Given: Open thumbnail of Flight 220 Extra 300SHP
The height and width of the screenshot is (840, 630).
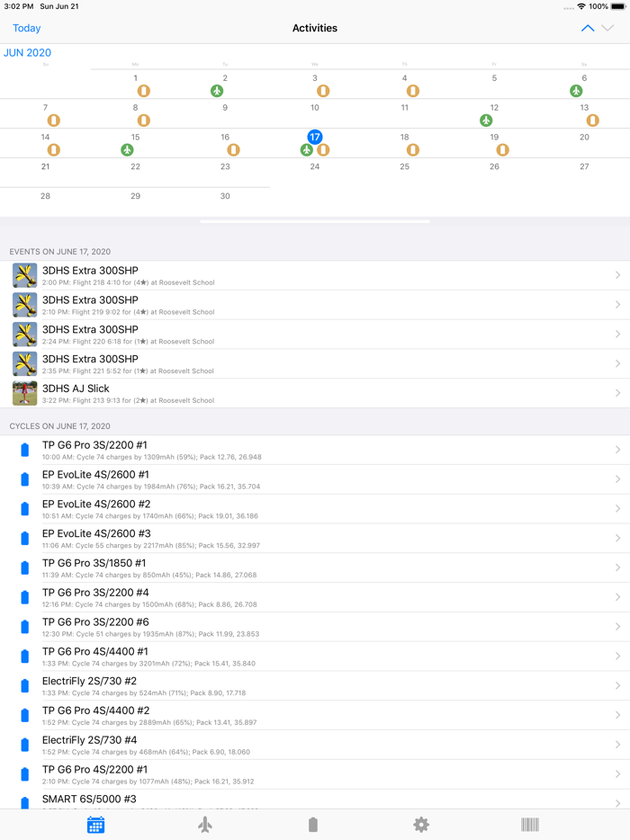Looking at the screenshot, I should point(24,335).
